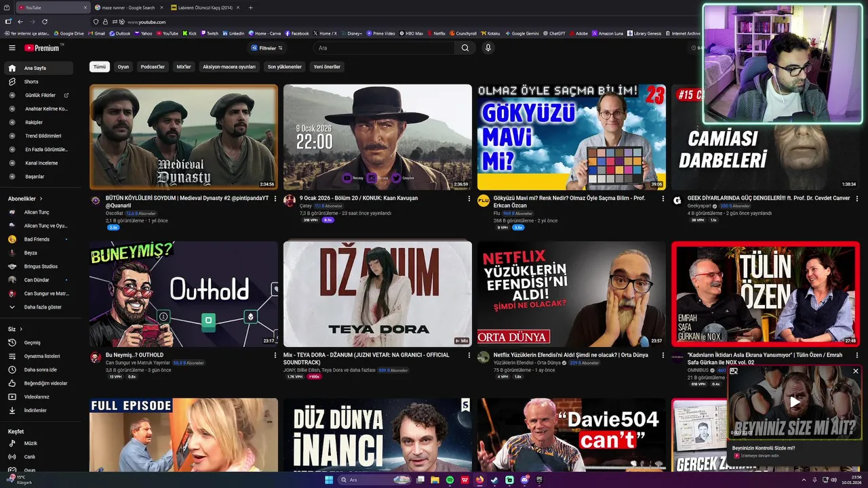Open Spotify from the Windows taskbar

click(x=450, y=480)
